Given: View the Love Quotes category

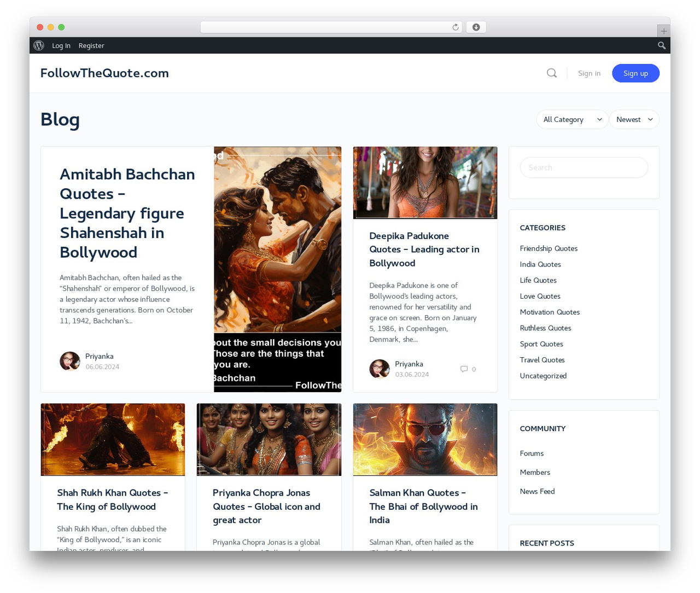Looking at the screenshot, I should click(540, 296).
